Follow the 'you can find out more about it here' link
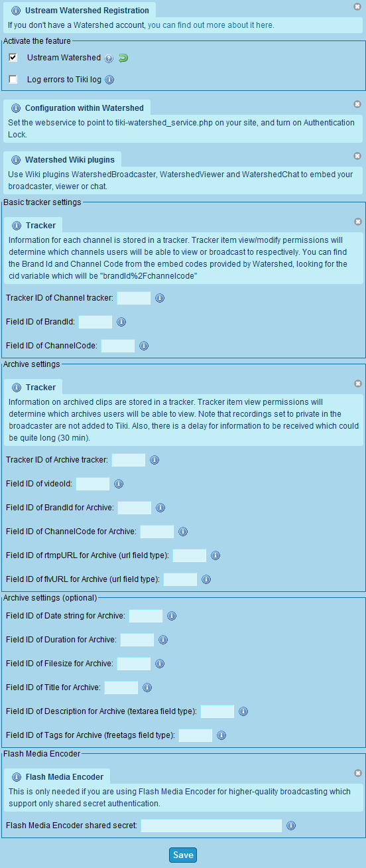The height and width of the screenshot is (868, 366). [x=210, y=25]
